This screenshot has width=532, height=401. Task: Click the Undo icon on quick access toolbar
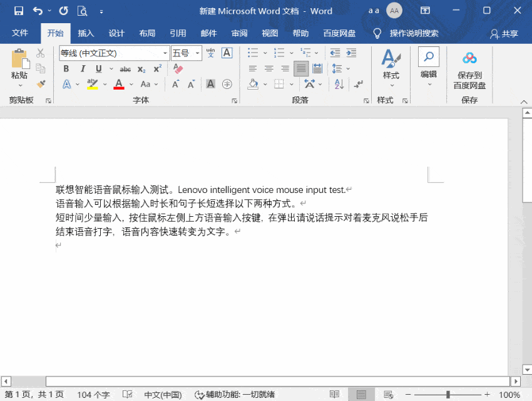(x=37, y=11)
